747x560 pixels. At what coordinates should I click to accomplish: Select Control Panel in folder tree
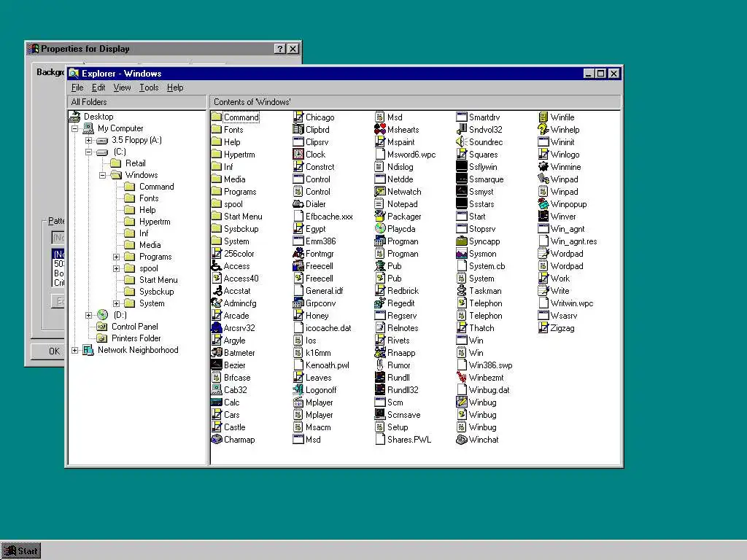pos(134,327)
